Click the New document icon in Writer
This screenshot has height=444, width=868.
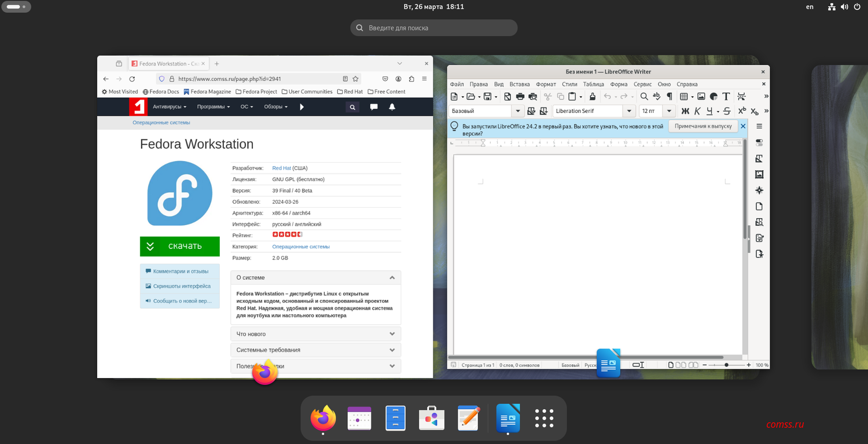(x=454, y=97)
